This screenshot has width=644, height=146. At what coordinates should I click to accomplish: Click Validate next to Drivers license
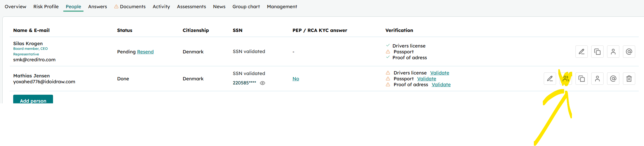click(439, 73)
